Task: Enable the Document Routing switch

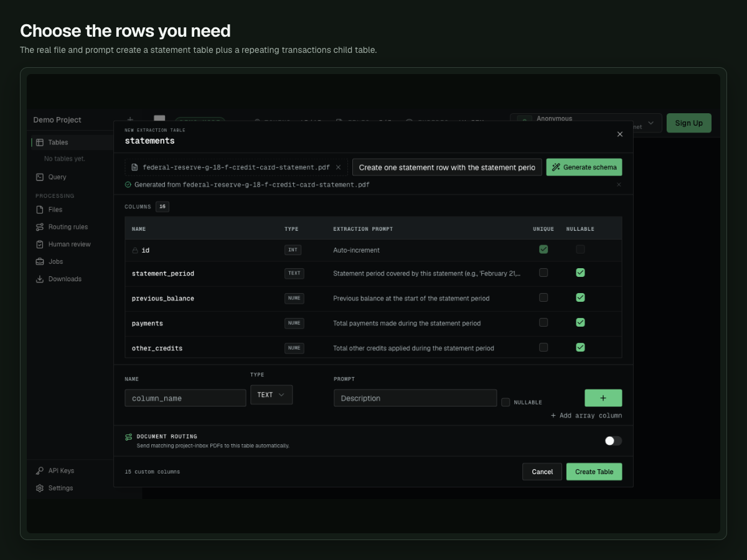Action: point(613,441)
